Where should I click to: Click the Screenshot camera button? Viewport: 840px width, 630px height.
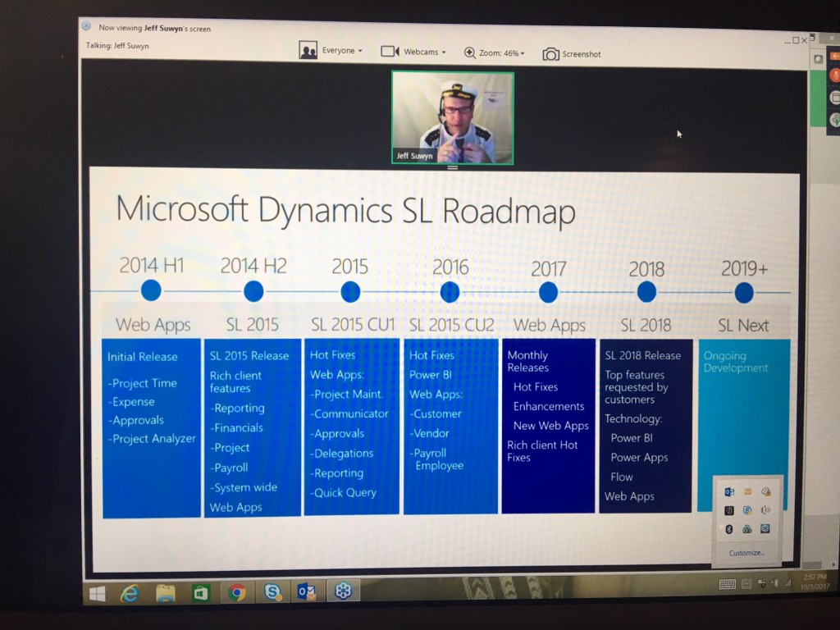coord(572,54)
